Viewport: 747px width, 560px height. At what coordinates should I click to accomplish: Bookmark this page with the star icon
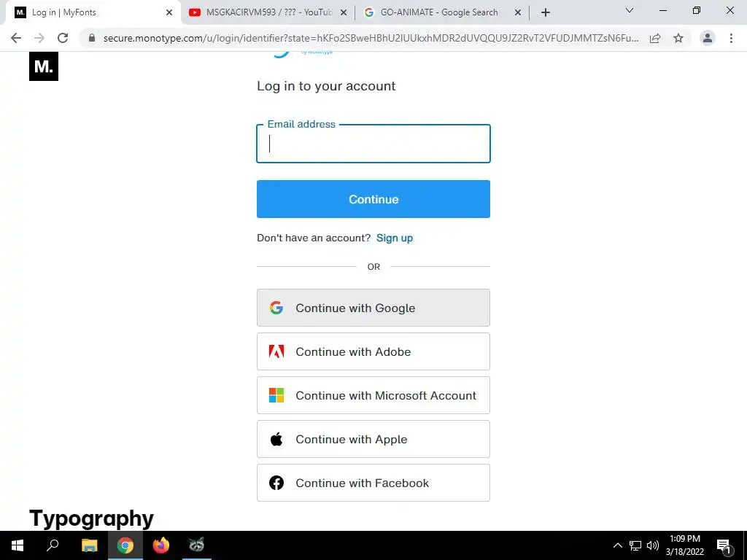point(678,38)
